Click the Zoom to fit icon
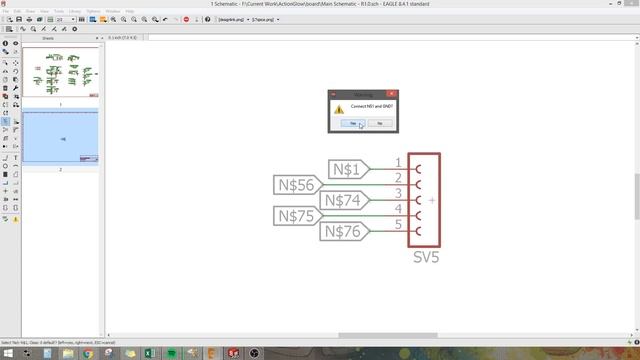This screenshot has width=640, height=360. 113,20
